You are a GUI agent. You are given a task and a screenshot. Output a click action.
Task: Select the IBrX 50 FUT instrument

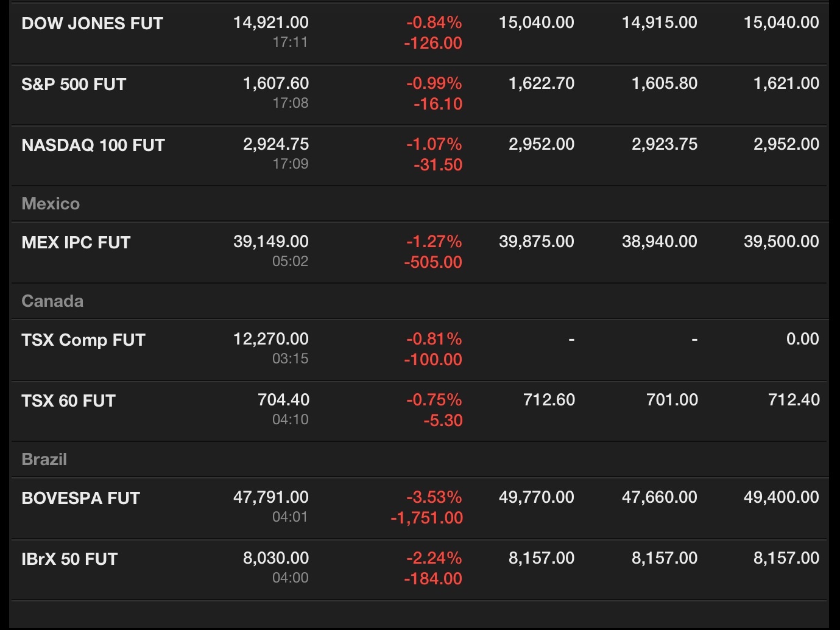click(x=69, y=559)
